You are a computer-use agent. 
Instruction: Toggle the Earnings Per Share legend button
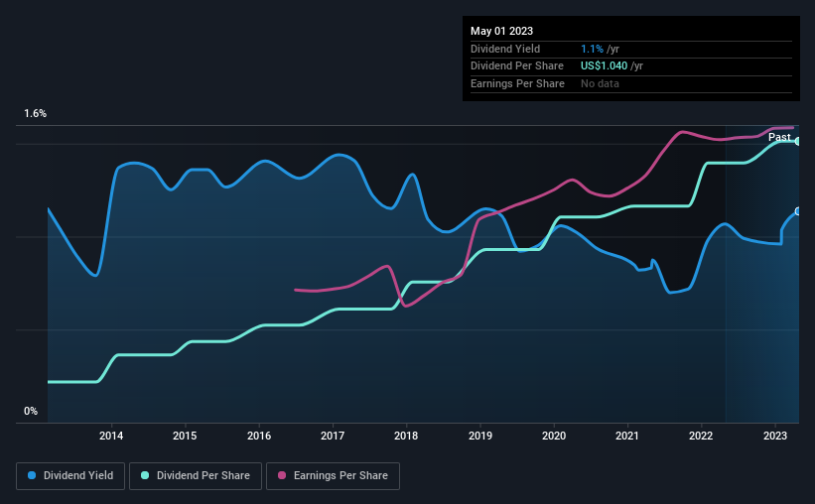point(333,476)
